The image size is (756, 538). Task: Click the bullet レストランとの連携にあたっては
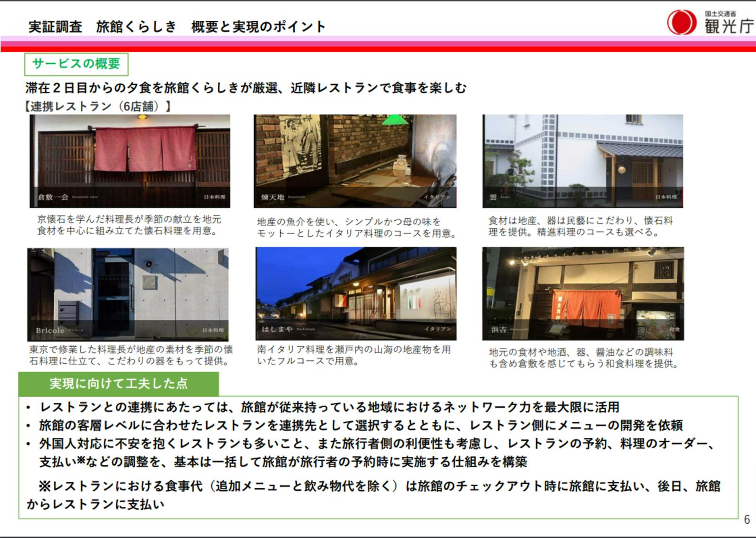point(329,407)
